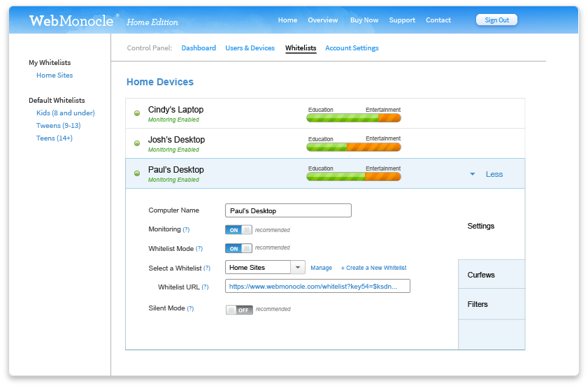This screenshot has width=588, height=388.
Task: Click Cindy's Laptop green status dot
Action: point(137,113)
